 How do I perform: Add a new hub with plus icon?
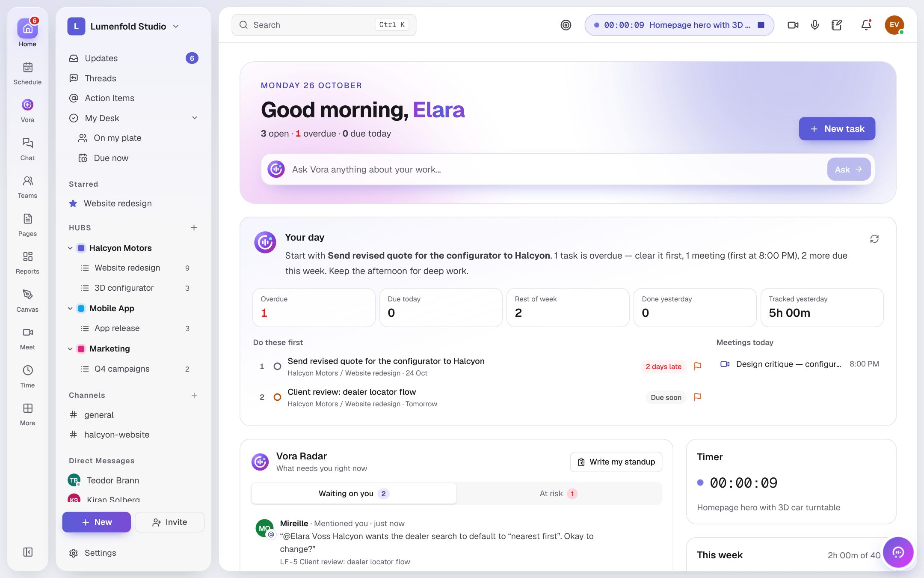194,227
